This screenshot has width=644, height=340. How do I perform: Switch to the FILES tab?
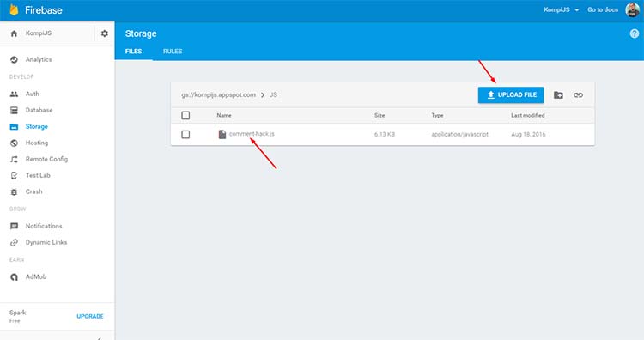[133, 52]
